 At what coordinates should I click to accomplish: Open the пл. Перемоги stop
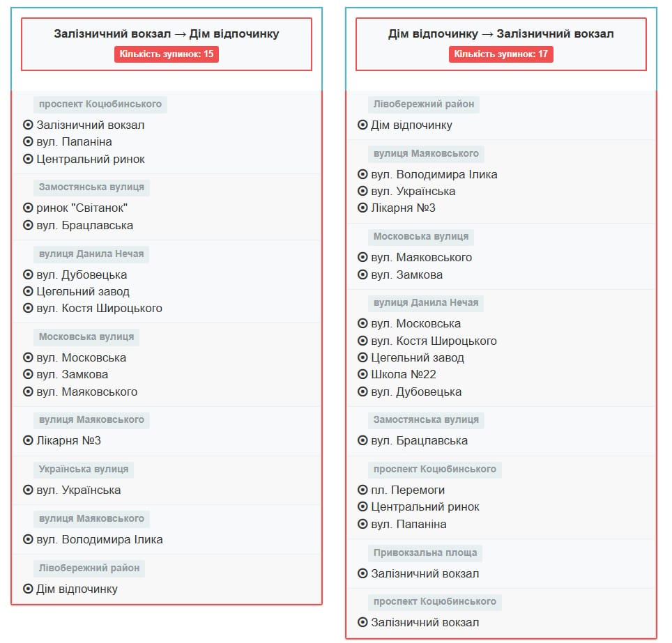[408, 490]
